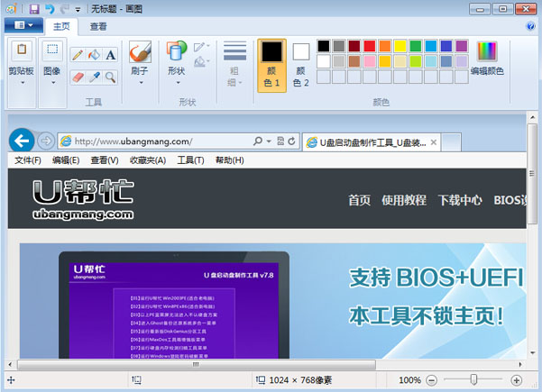
Task: Expand the Brushes dropdown arrow
Action: click(x=141, y=83)
